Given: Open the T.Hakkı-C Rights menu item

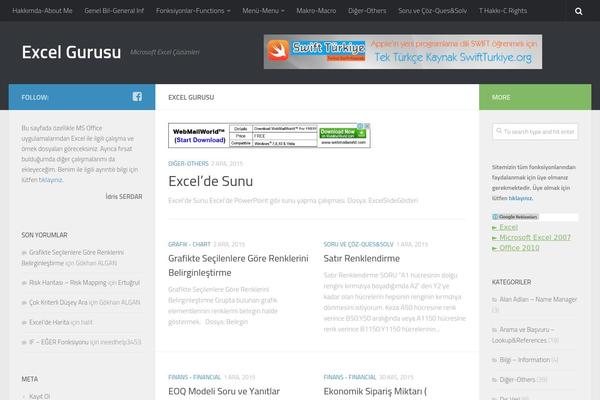Looking at the screenshot, I should 503,11.
